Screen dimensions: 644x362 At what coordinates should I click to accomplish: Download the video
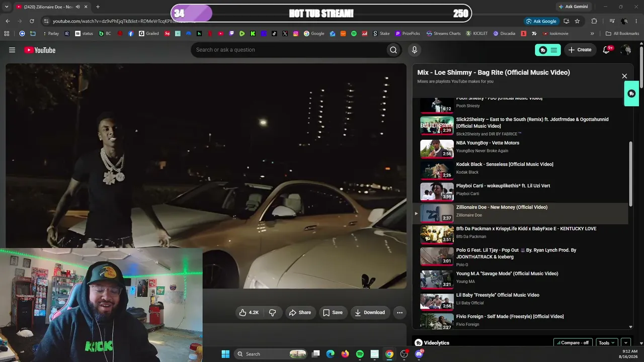[x=370, y=312]
